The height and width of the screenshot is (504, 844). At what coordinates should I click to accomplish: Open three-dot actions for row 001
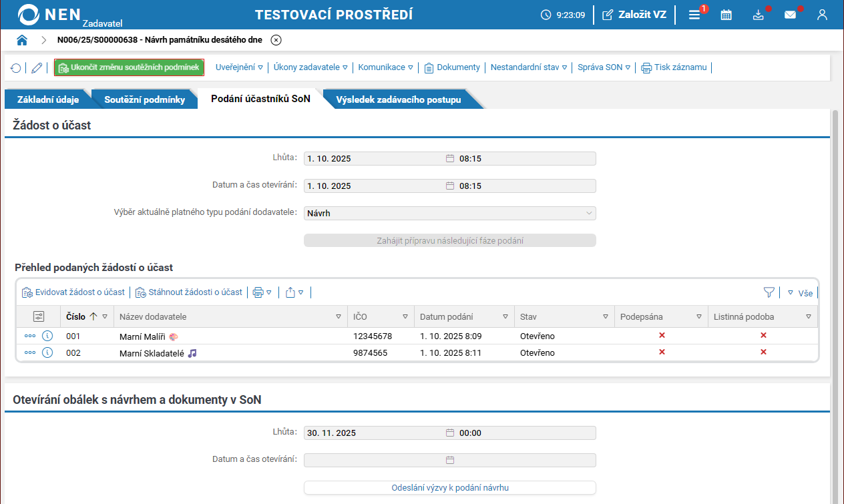tap(30, 336)
